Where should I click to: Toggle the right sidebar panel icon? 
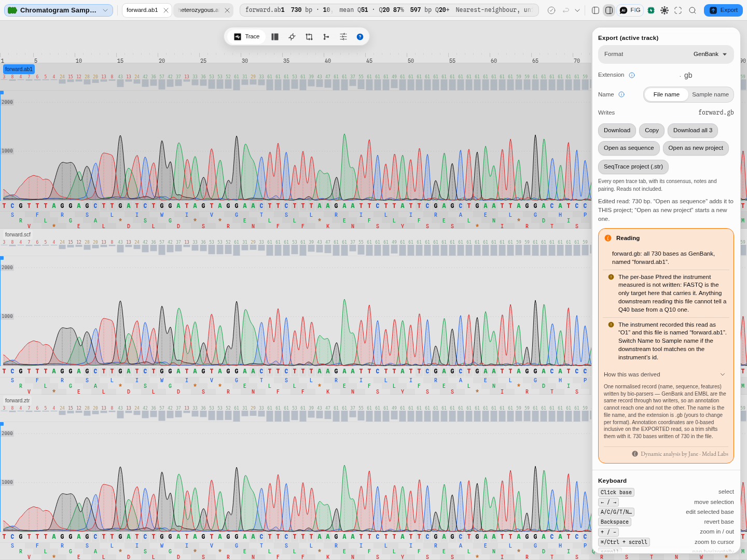click(x=609, y=10)
